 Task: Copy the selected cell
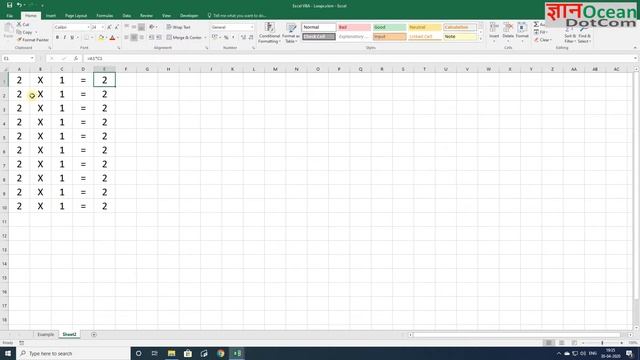tap(24, 32)
